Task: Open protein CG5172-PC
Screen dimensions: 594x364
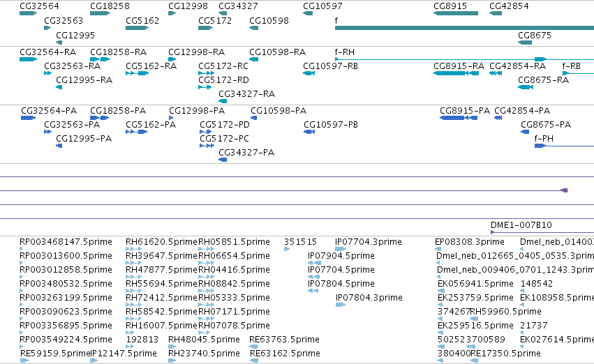Action: [x=224, y=139]
